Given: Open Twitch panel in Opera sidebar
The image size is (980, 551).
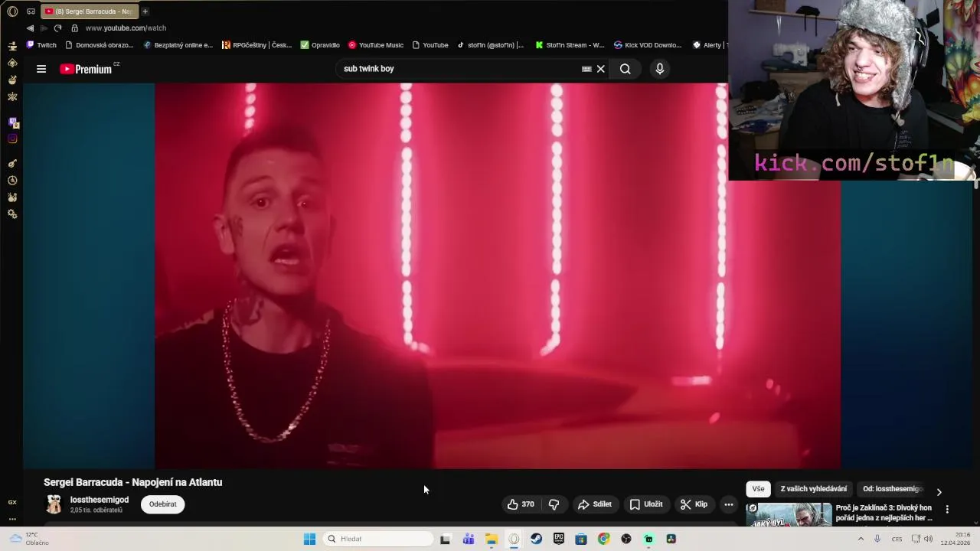Looking at the screenshot, I should [12, 122].
